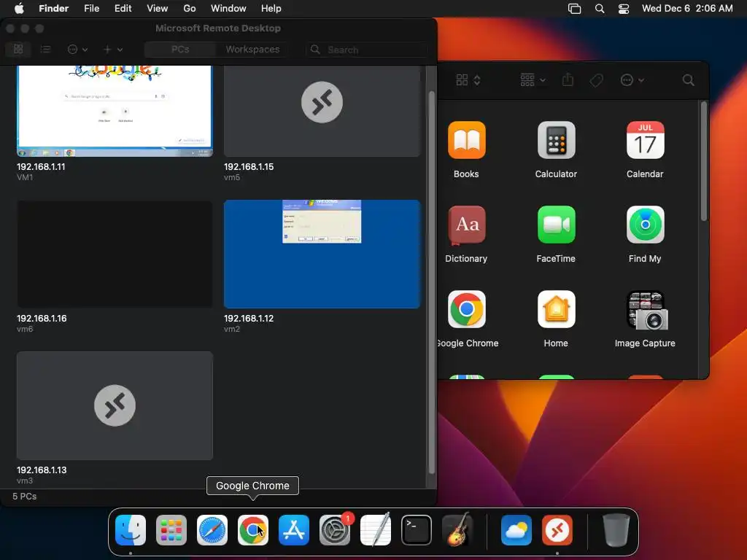Click Remote Desktop vertical scrollbar
This screenshot has width=747, height=560.
click(x=432, y=282)
